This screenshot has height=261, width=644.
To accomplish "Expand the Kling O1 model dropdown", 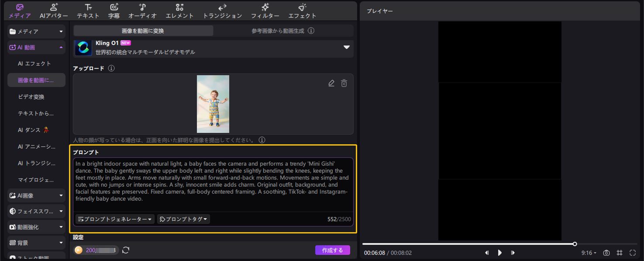I will [x=347, y=47].
